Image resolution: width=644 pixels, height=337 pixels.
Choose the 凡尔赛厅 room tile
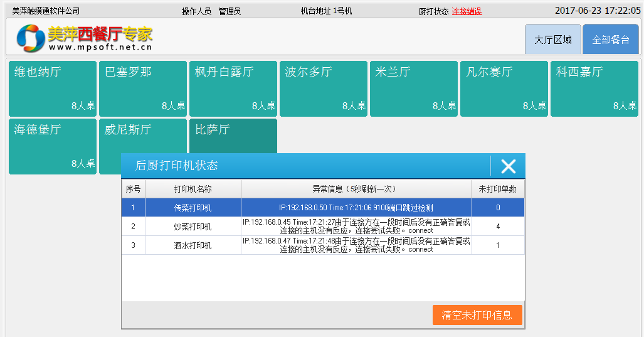(504, 88)
